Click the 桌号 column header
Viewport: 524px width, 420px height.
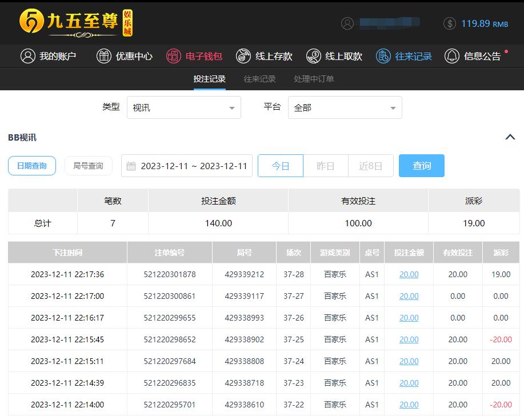pyautogui.click(x=372, y=253)
